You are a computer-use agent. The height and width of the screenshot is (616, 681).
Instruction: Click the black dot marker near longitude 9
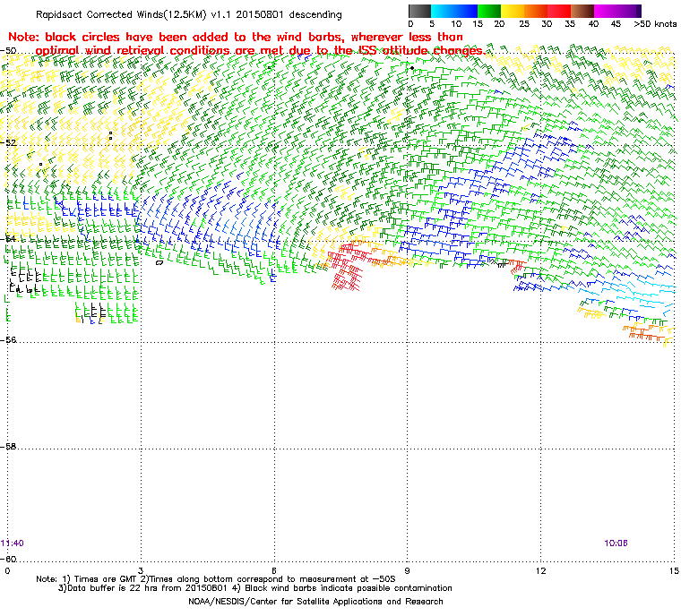click(411, 68)
